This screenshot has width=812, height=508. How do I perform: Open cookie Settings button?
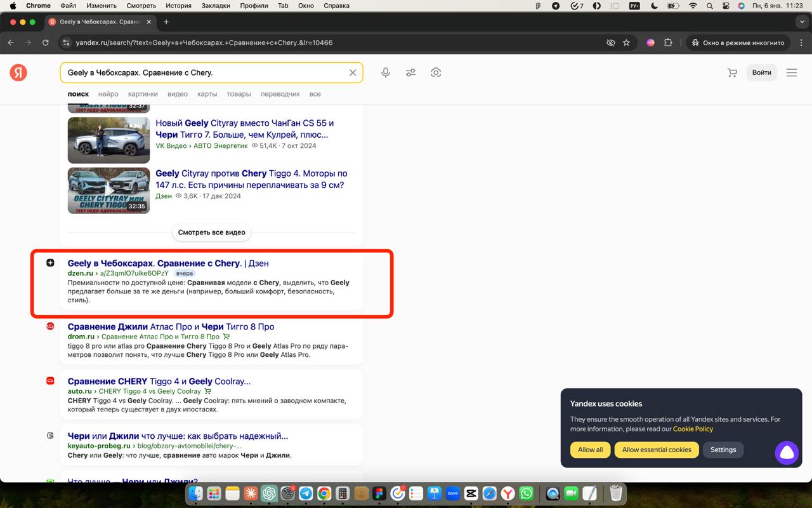point(723,450)
